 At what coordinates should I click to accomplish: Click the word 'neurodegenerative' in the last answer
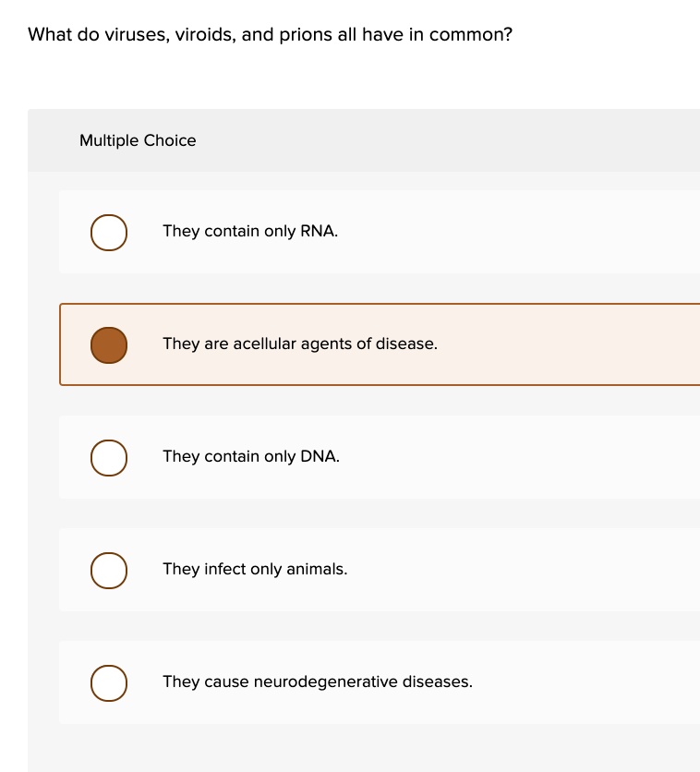[325, 682]
